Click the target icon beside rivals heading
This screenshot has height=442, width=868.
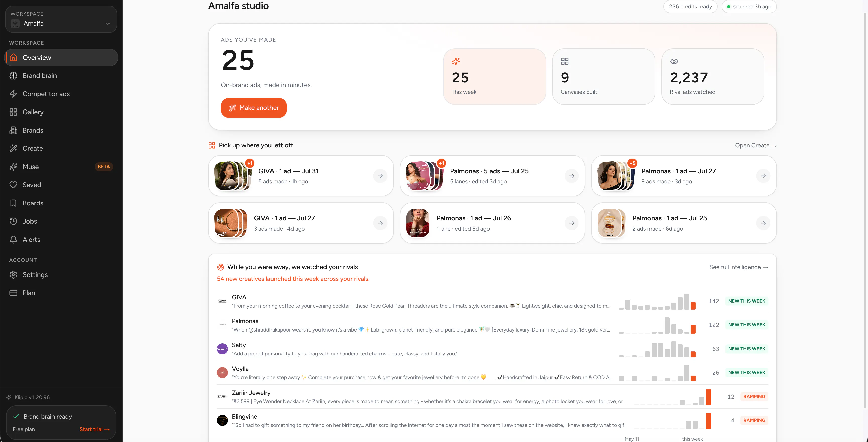point(220,267)
